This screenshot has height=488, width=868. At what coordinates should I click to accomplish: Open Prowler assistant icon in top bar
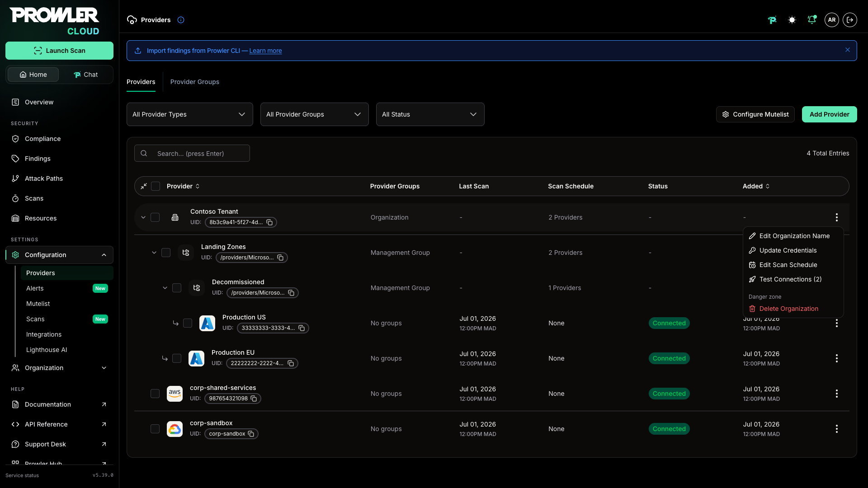point(772,20)
